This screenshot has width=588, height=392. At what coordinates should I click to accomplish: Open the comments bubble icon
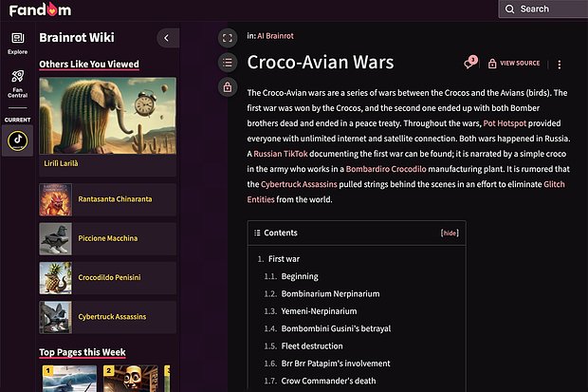click(470, 63)
